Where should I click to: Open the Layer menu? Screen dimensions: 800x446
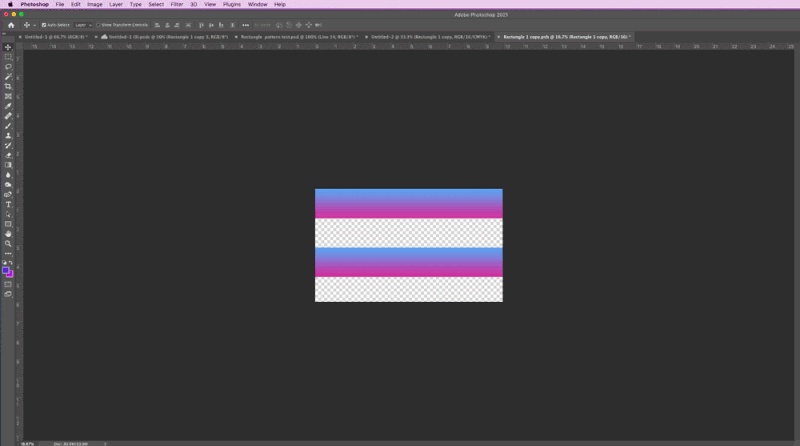coord(116,4)
